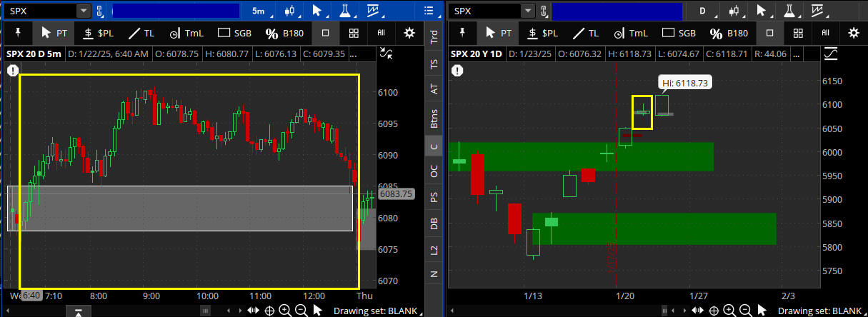This screenshot has height=317, width=868.
Task: Click the grid layout icon in left toolbar
Action: (354, 33)
